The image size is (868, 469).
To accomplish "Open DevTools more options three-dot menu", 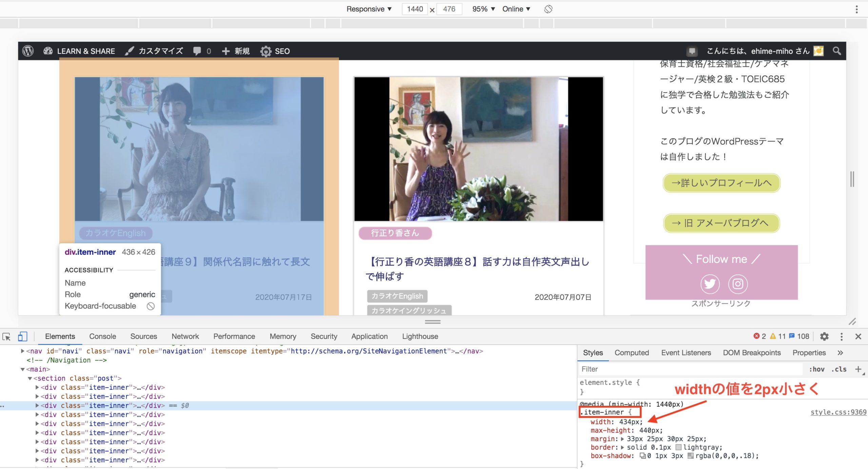I will click(x=841, y=337).
